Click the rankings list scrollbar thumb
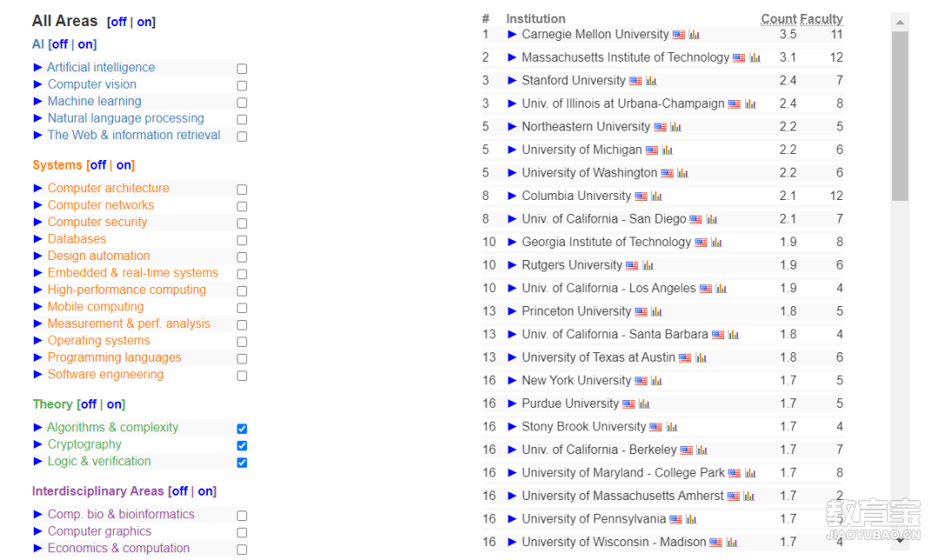The height and width of the screenshot is (560, 939). click(900, 117)
